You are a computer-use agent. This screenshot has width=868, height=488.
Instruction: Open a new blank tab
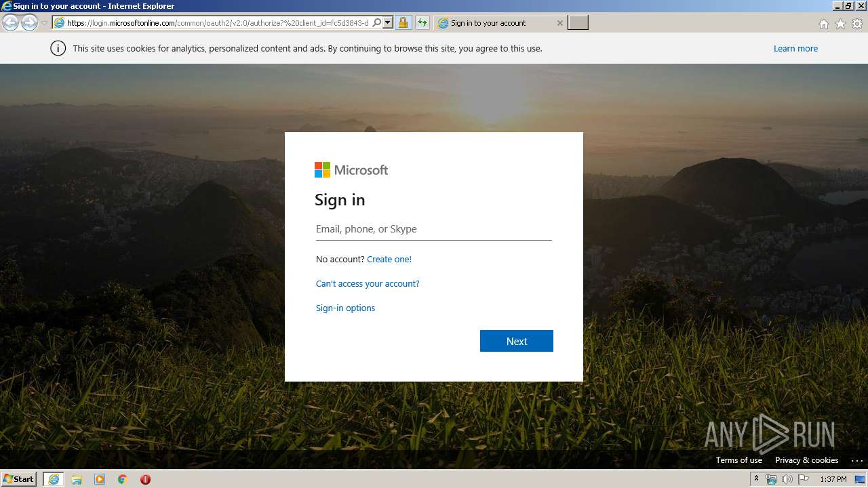tap(578, 22)
